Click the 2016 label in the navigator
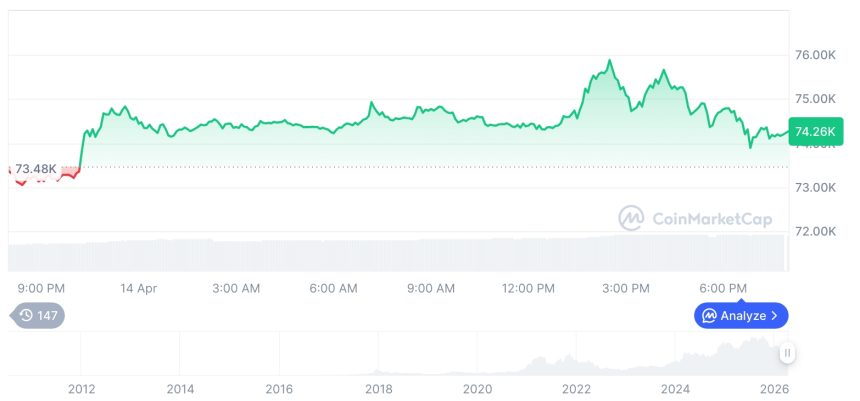 [279, 389]
